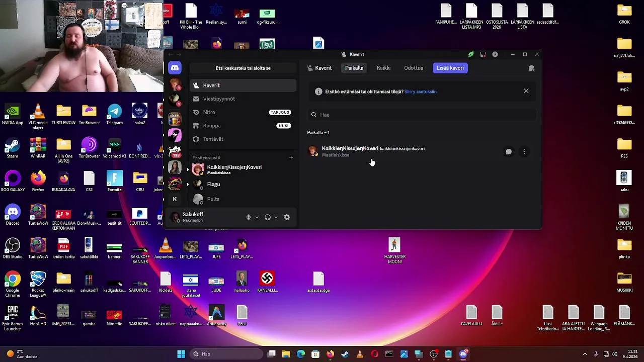Select OBS Studio desktop icon

[13, 248]
